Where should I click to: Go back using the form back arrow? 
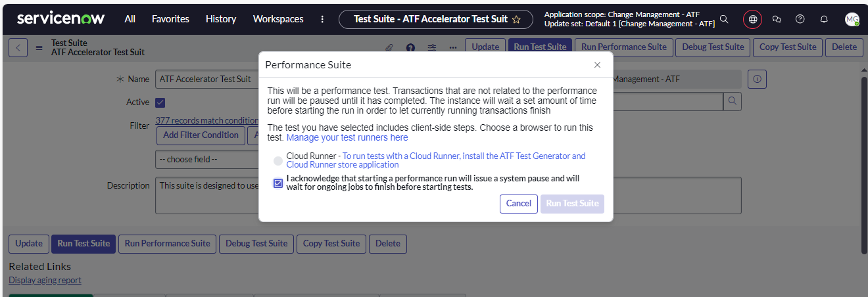(18, 47)
